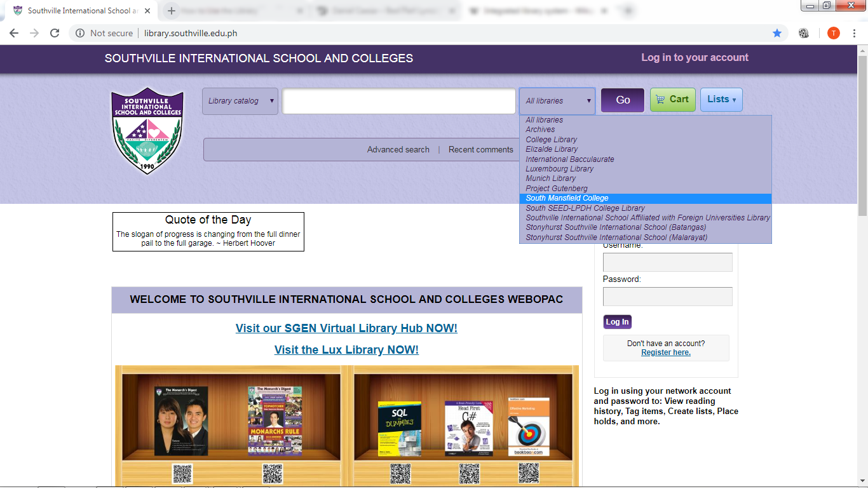Click the scrollbar up arrow
The image size is (868, 489).
pos(862,50)
